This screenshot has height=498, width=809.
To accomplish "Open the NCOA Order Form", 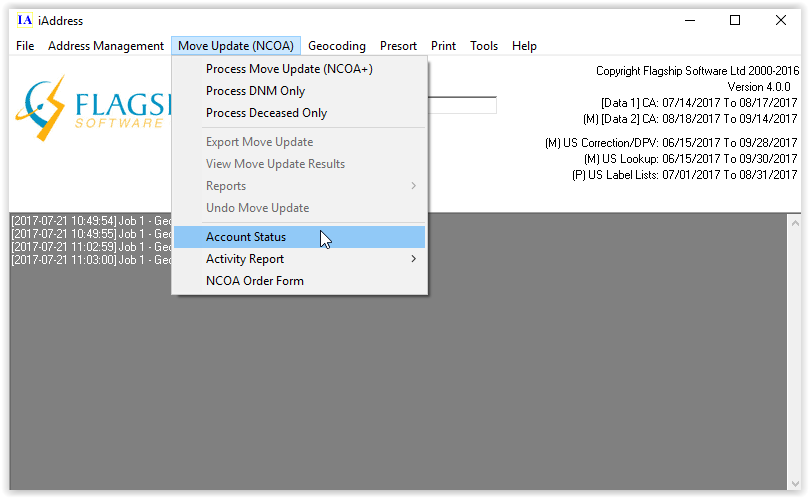I will (255, 281).
